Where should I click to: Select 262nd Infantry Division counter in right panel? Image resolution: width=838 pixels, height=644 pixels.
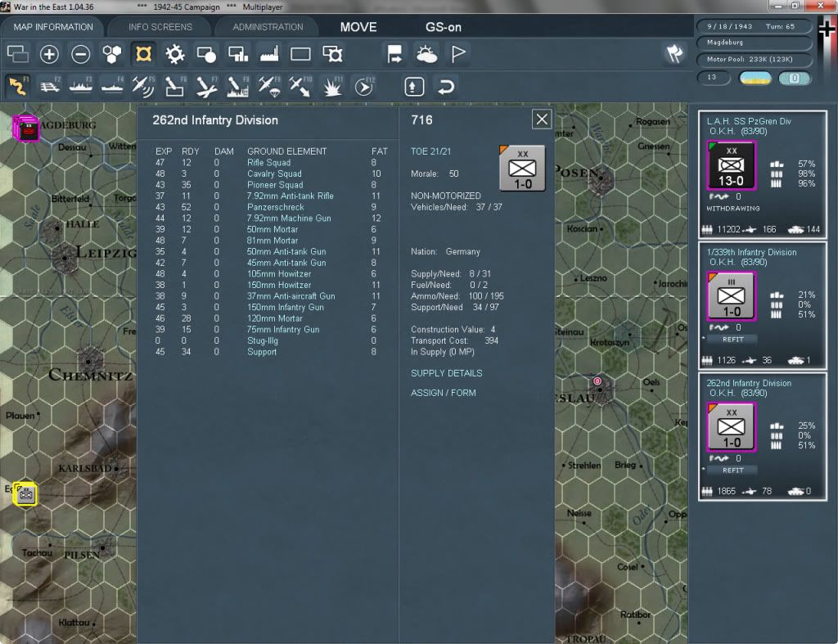tap(732, 427)
